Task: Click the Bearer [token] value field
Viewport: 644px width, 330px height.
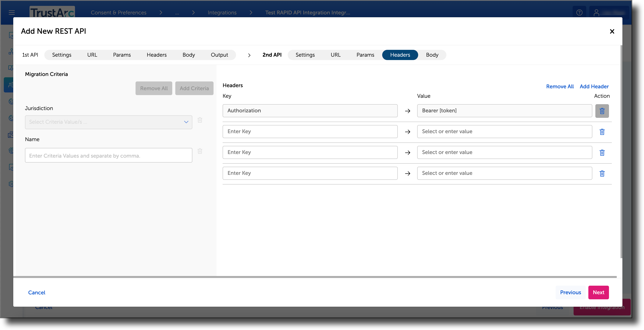Action: pos(504,111)
